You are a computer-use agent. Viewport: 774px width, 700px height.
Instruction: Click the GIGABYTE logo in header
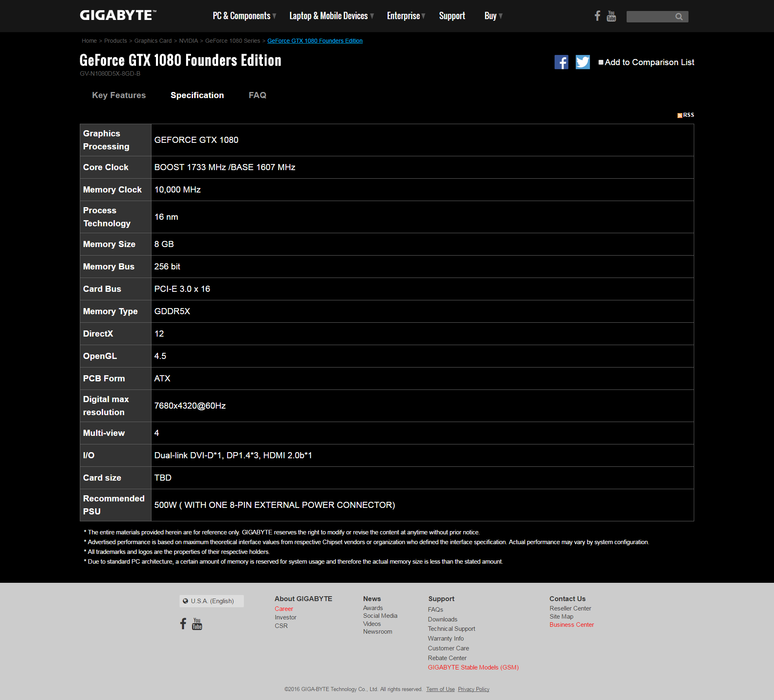click(118, 15)
